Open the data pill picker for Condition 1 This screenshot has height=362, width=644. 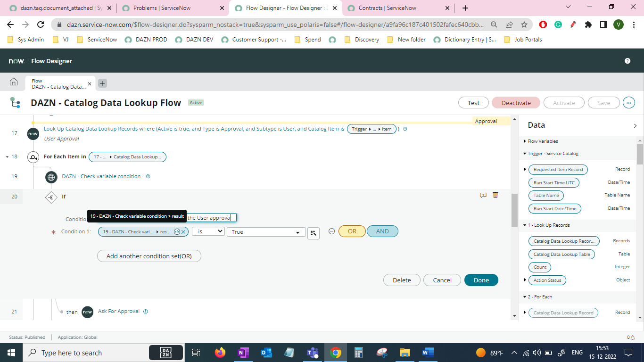(313, 233)
